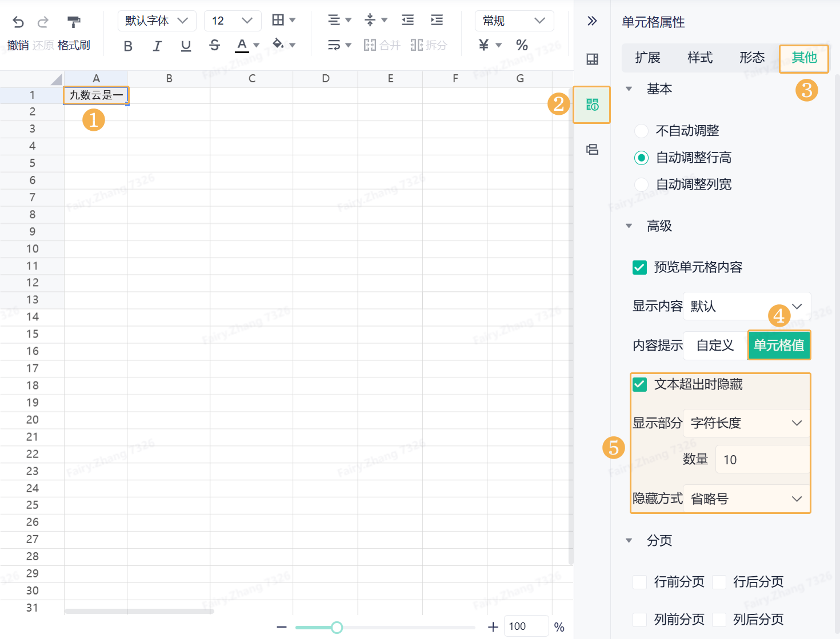Image resolution: width=840 pixels, height=639 pixels.
Task: Switch to the 形态 tab
Action: 752,58
